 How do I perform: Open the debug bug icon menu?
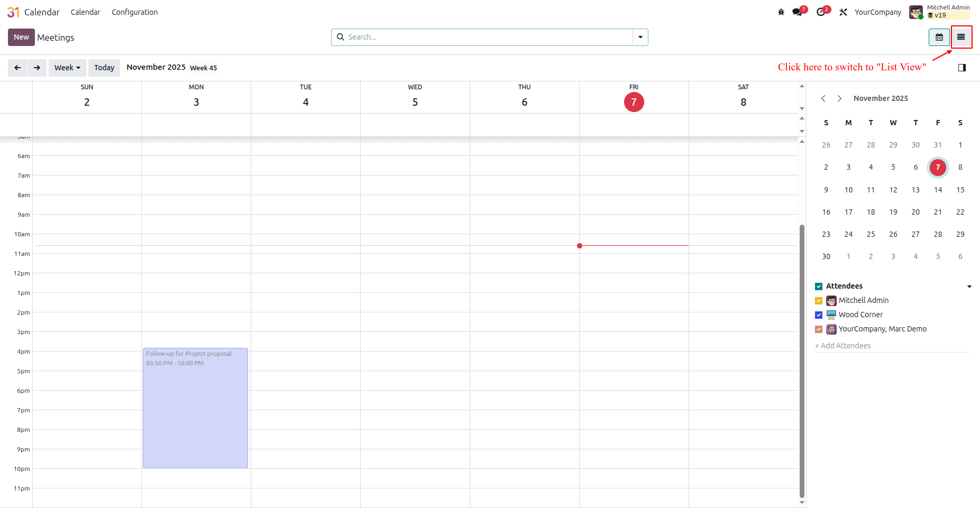click(x=781, y=12)
